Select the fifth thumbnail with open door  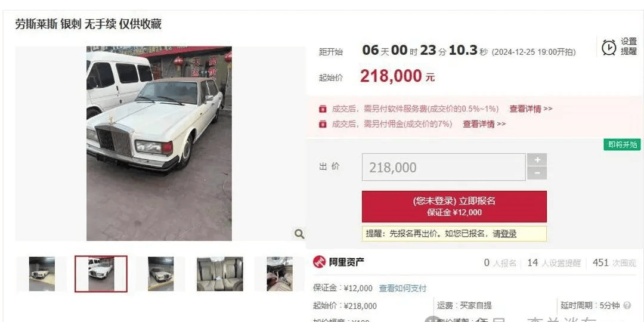coord(279,274)
